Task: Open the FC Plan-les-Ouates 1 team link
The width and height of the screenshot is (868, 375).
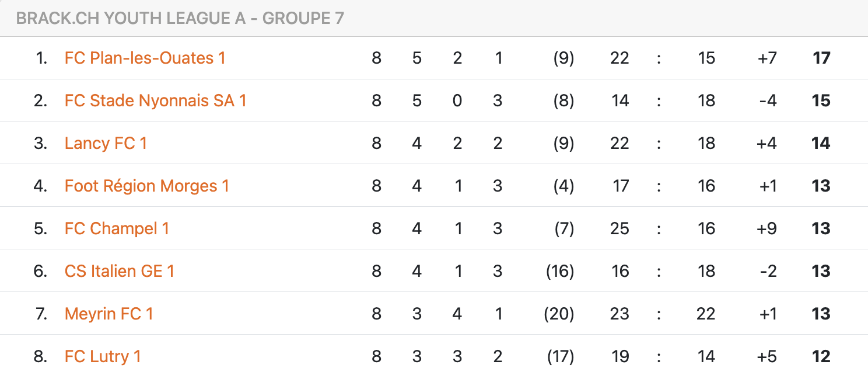Action: click(x=145, y=58)
